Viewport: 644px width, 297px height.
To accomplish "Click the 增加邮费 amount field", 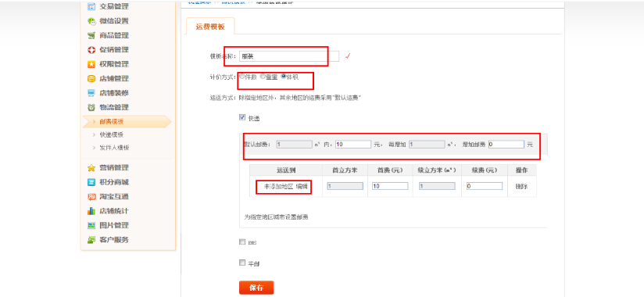I will click(x=506, y=144).
